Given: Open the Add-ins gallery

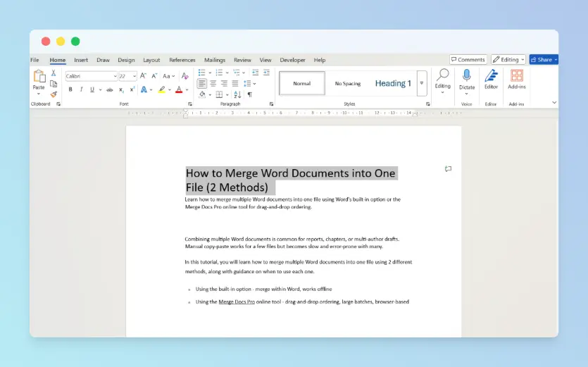Looking at the screenshot, I should click(517, 80).
